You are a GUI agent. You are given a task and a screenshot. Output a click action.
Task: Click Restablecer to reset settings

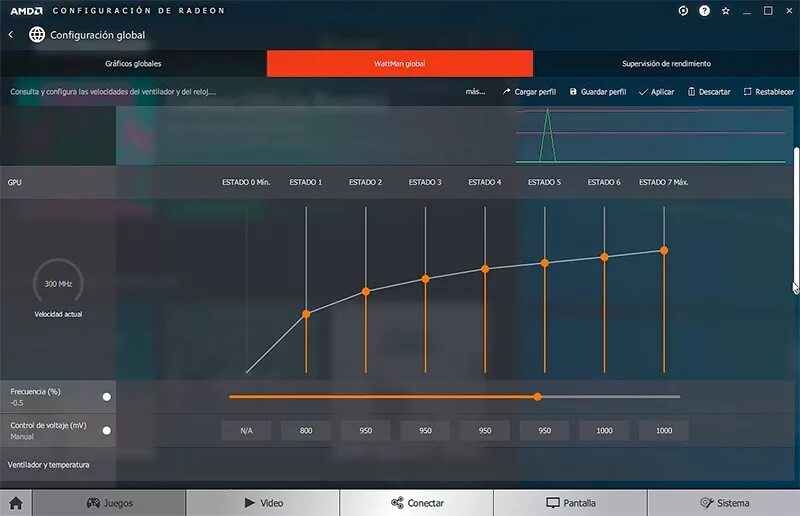769,92
